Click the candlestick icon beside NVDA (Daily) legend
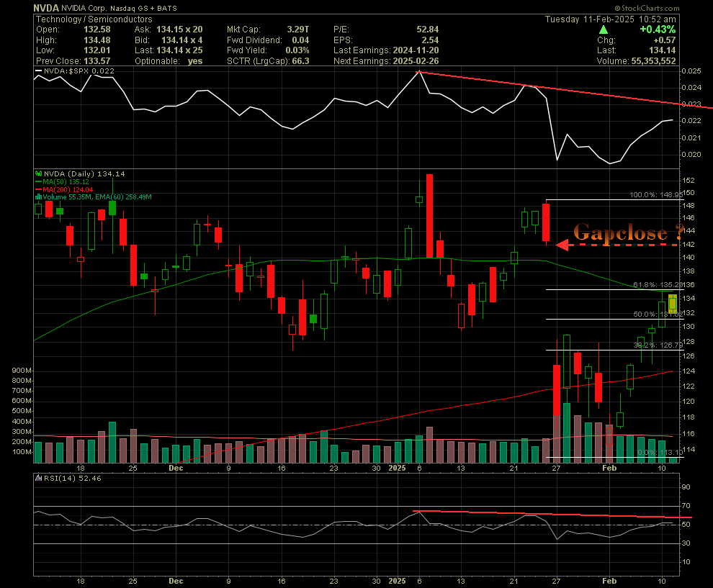Screen dimensions: 713x588 click(x=39, y=173)
